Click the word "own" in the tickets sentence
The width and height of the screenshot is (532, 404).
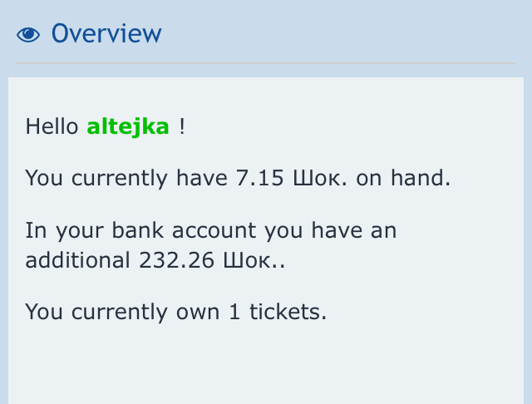[200, 312]
